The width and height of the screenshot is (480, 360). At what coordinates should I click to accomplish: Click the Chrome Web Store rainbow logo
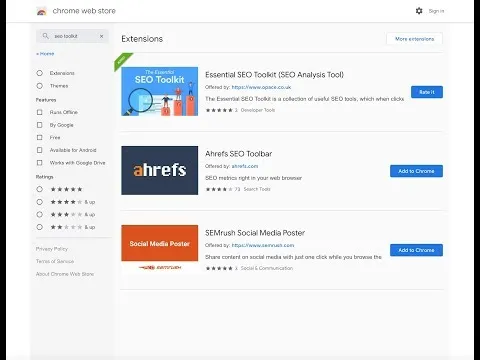[x=42, y=11]
